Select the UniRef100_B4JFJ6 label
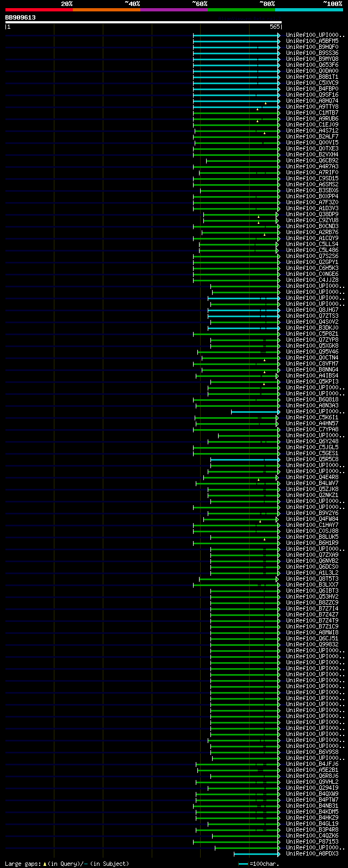The image size is (348, 868). [312, 764]
